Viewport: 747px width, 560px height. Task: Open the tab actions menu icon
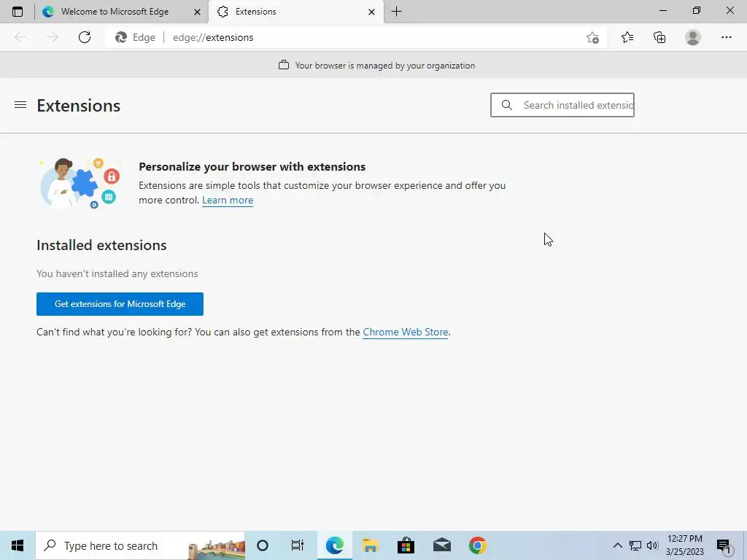tap(18, 12)
